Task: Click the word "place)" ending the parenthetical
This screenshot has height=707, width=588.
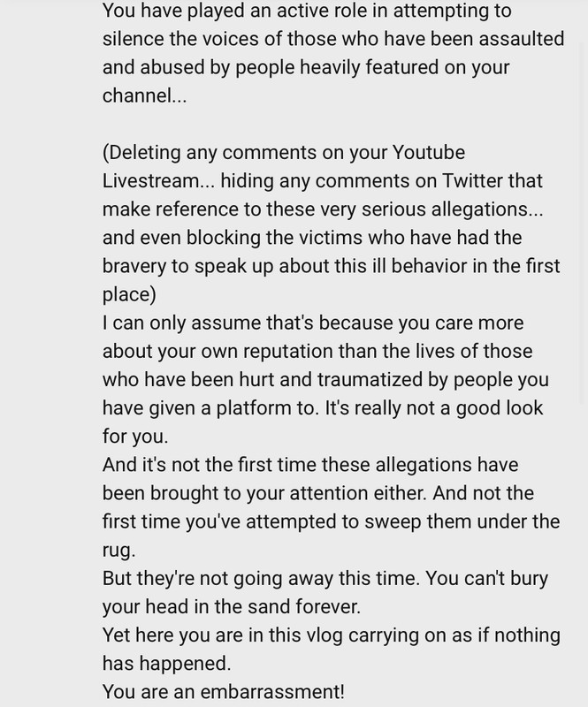Action: click(129, 294)
